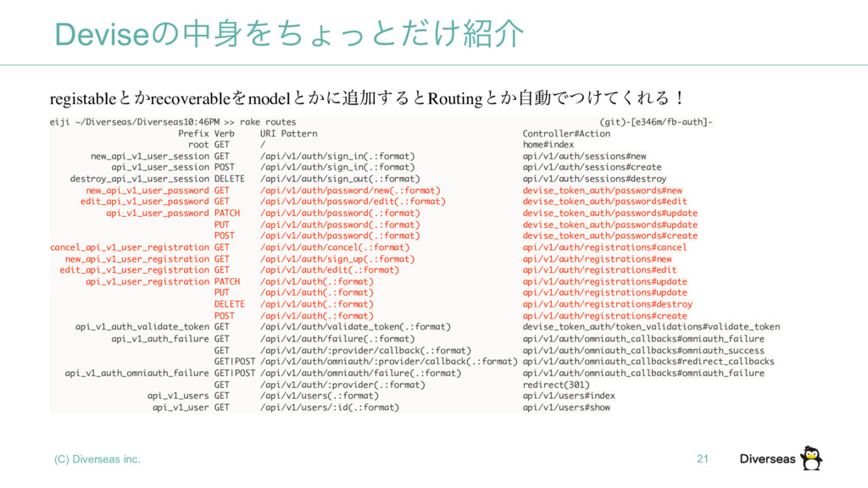
Task: Click the '/api/v1/auth/validate_token(.:format)' URI
Action: click(355, 327)
